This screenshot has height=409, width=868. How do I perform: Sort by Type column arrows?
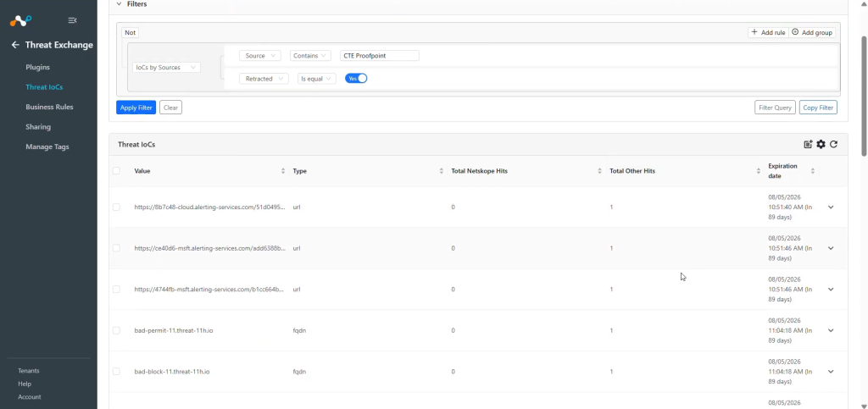coord(441,171)
